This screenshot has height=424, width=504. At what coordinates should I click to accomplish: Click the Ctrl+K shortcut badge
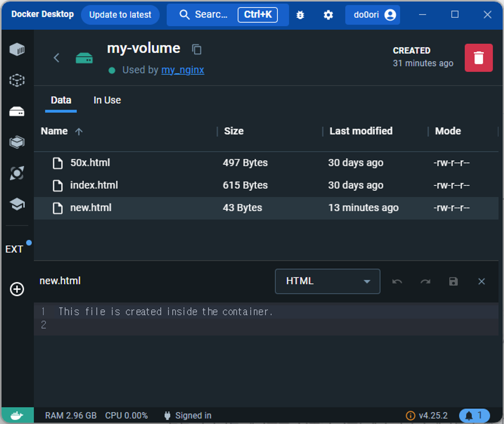pos(258,15)
